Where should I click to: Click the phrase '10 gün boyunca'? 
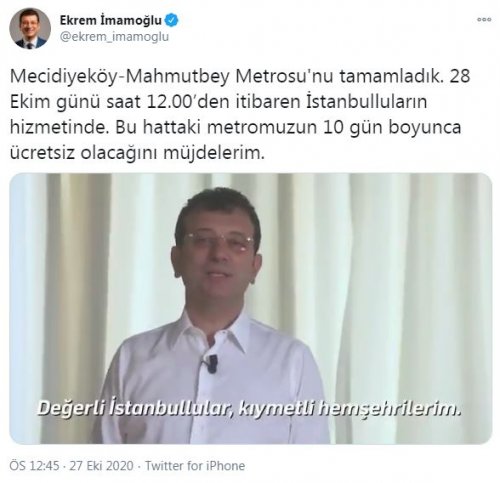[392, 128]
